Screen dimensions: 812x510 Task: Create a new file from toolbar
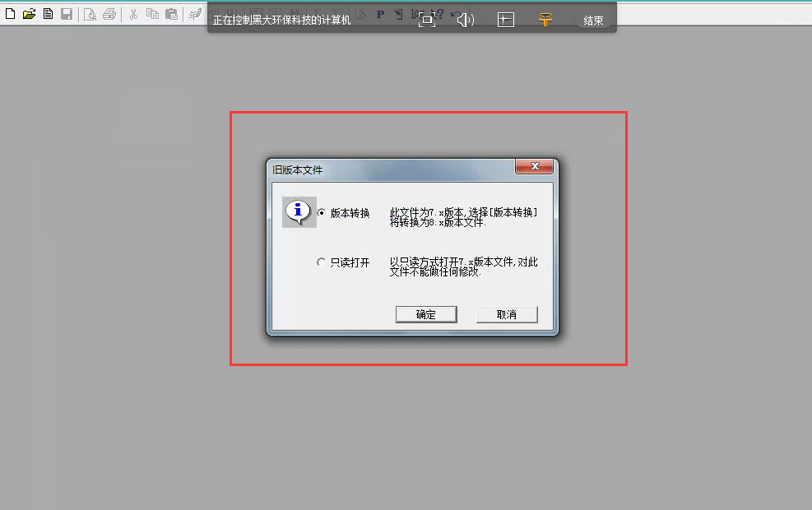(x=10, y=14)
